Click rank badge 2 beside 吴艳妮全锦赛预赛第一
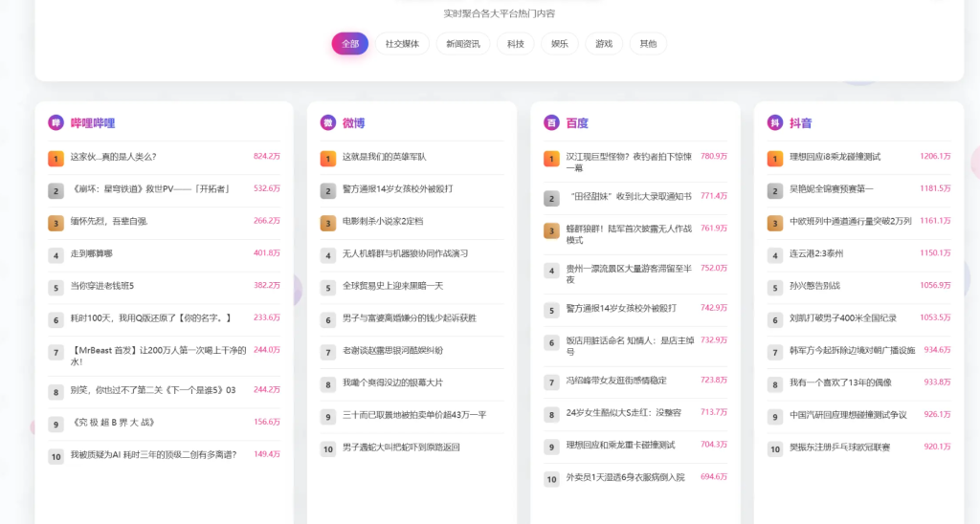 point(775,191)
